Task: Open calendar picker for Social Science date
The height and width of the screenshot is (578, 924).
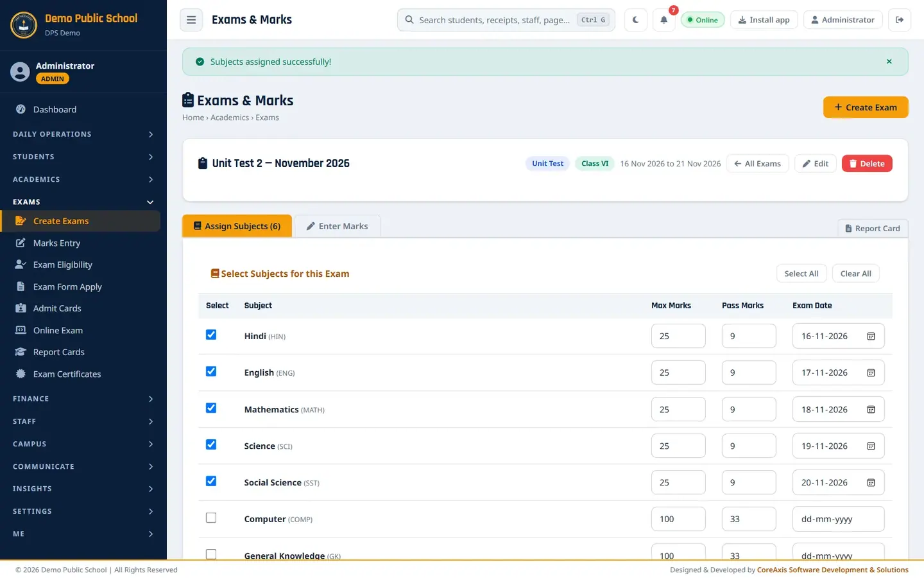Action: [x=871, y=483]
